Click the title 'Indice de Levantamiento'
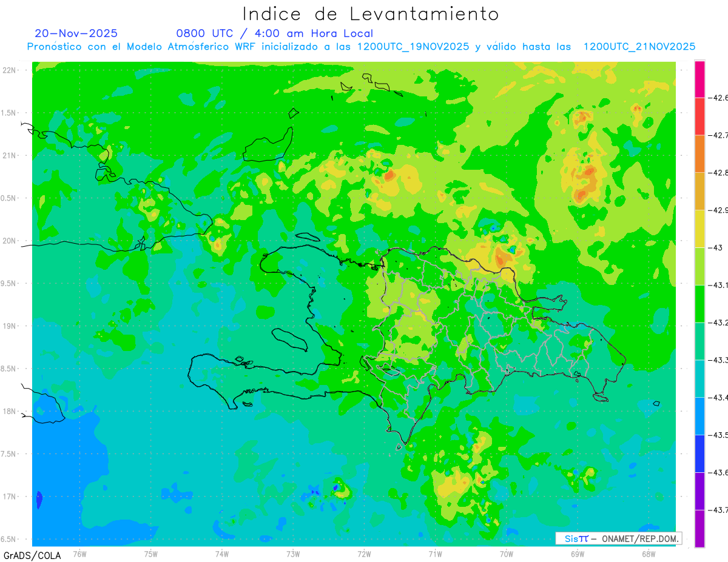 [x=371, y=13]
